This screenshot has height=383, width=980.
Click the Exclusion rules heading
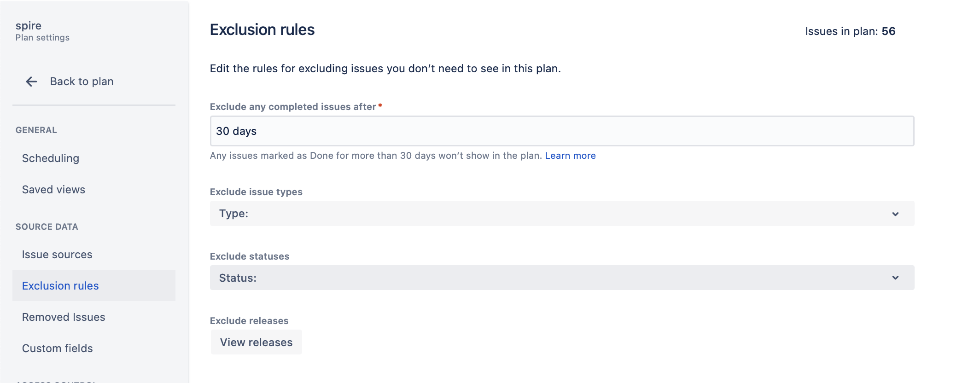(x=262, y=30)
